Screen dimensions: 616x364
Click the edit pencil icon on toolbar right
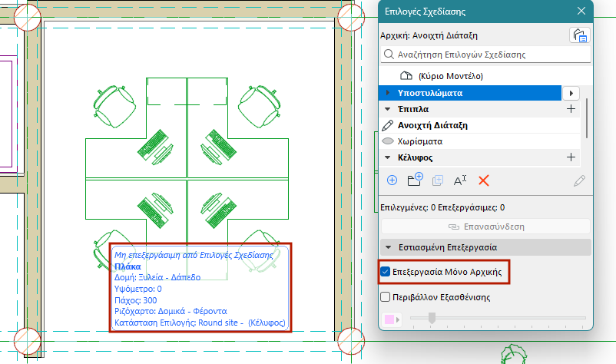pos(579,180)
